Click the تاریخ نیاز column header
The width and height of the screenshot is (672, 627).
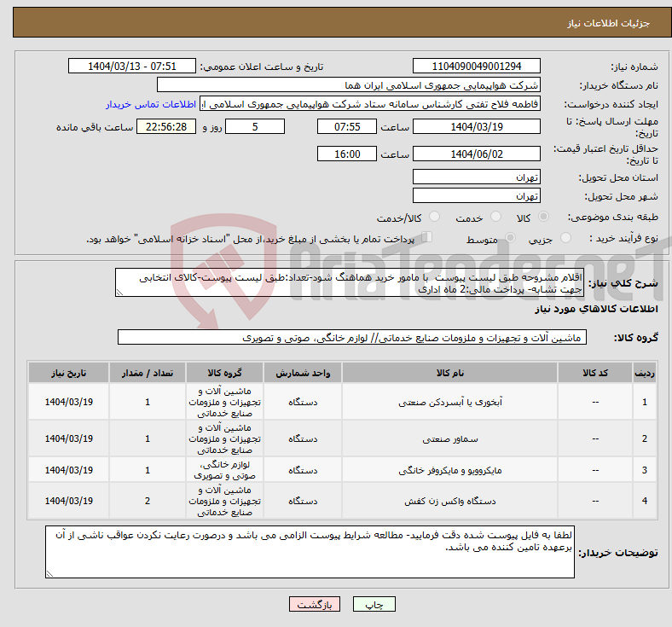tap(69, 374)
